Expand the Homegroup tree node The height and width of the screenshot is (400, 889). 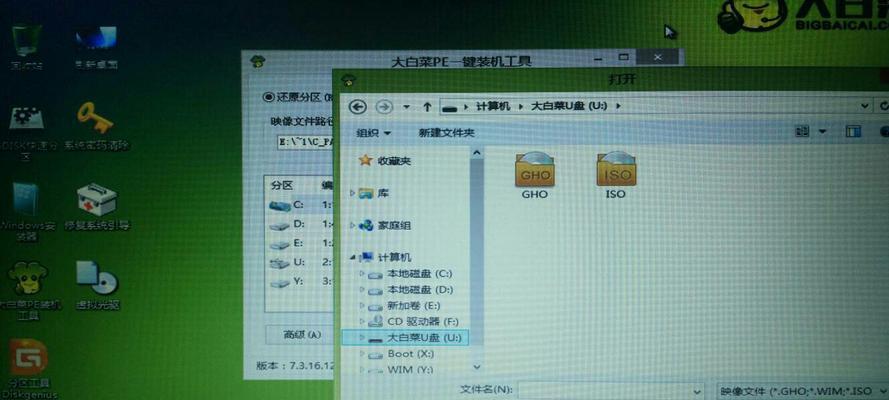pos(352,225)
